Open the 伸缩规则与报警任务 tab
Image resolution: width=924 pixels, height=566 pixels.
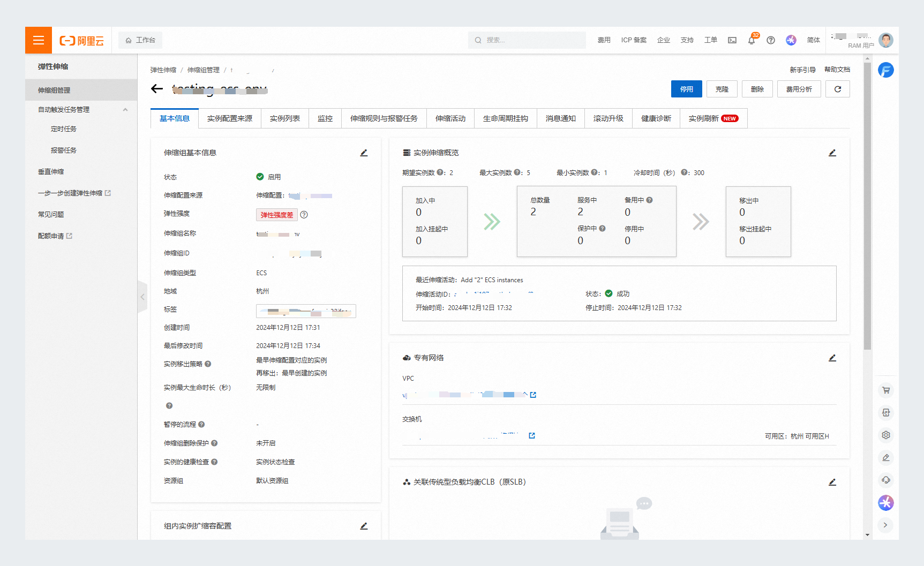384,118
